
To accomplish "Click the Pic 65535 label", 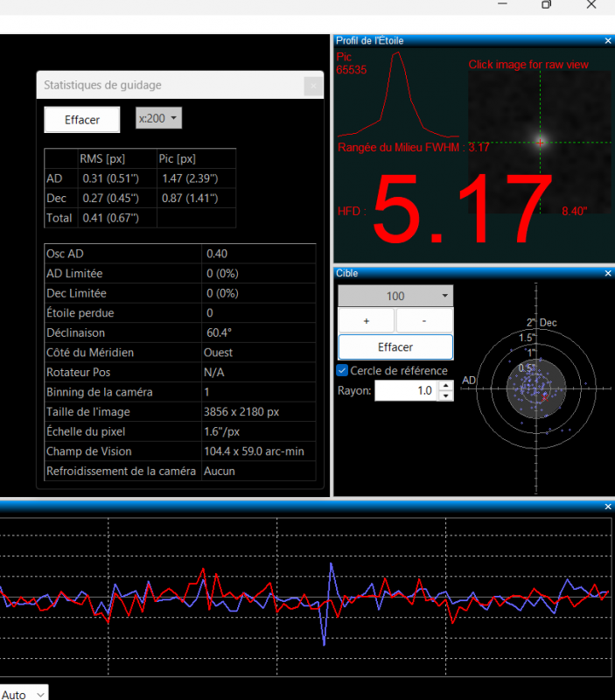I will pyautogui.click(x=351, y=63).
